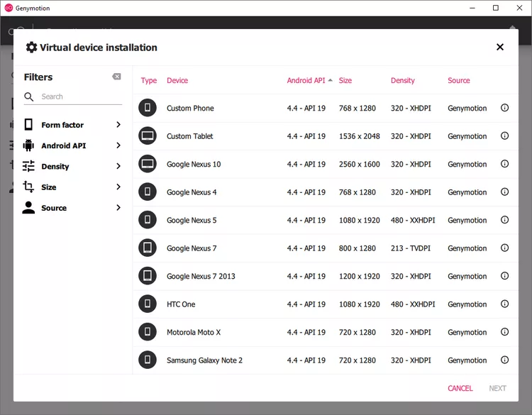Viewport: 532px width, 415px height.
Task: Open info for Samsung Galaxy Note 2
Action: [x=504, y=360]
